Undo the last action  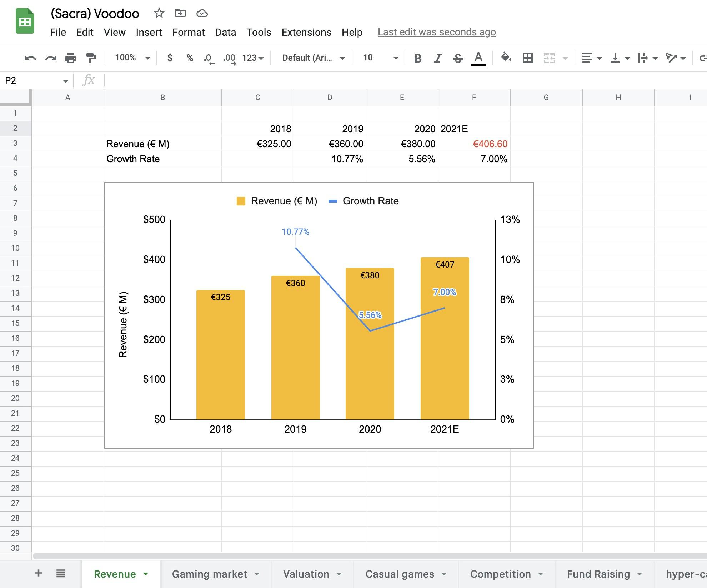click(x=30, y=58)
